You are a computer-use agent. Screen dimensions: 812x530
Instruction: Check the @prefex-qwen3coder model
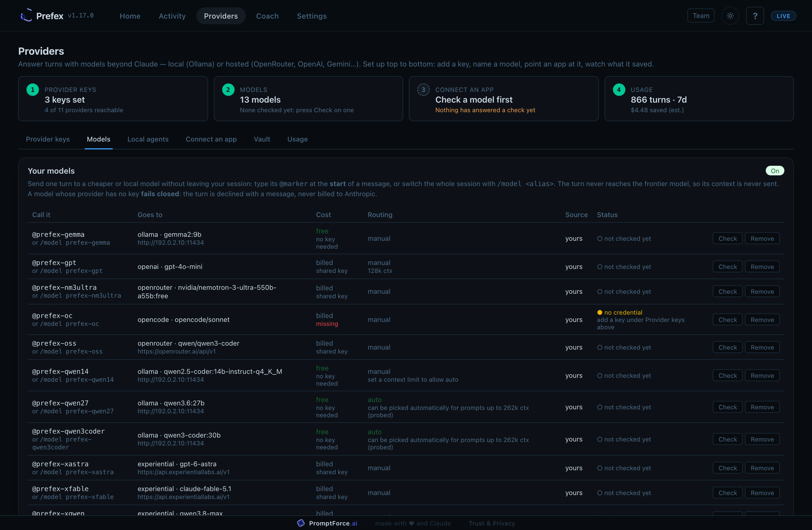point(727,439)
